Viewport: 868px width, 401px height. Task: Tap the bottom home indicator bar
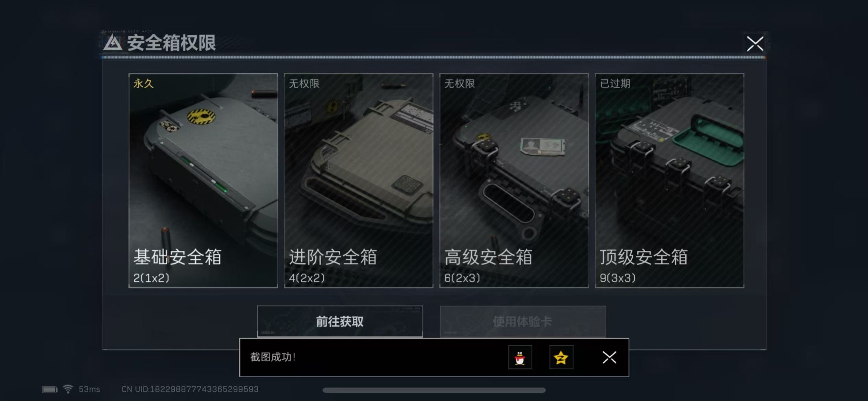click(x=434, y=390)
